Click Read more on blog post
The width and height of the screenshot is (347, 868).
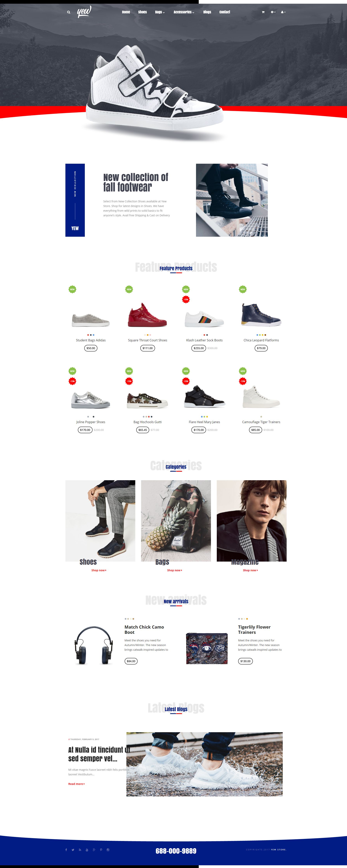tap(76, 784)
